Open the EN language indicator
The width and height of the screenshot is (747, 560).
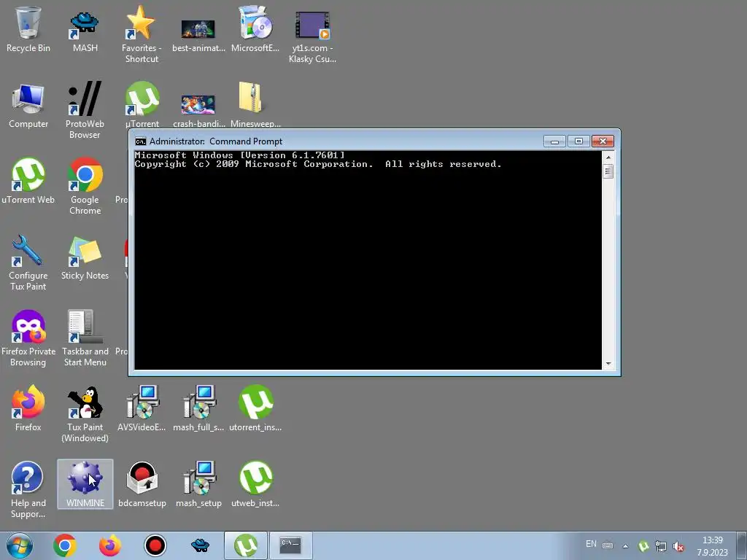tap(591, 544)
